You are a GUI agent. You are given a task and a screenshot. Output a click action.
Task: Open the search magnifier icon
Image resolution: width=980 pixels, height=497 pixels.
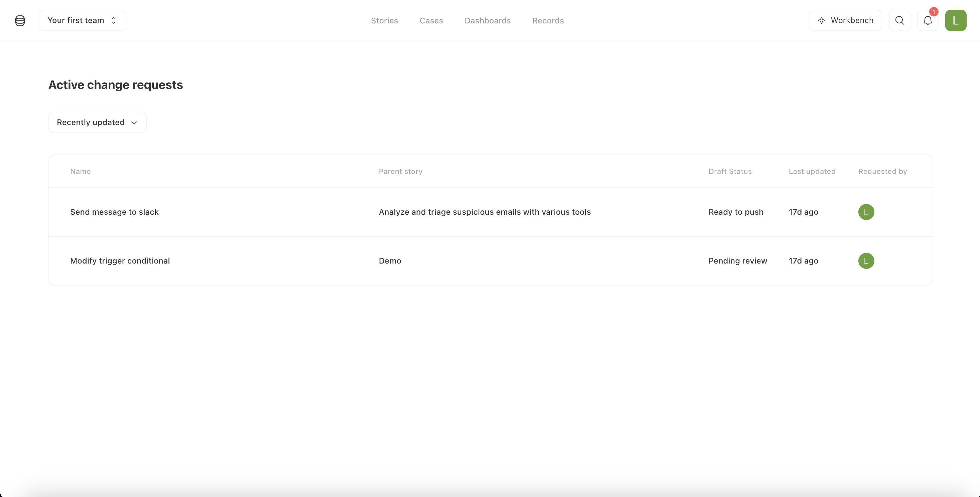pos(899,20)
